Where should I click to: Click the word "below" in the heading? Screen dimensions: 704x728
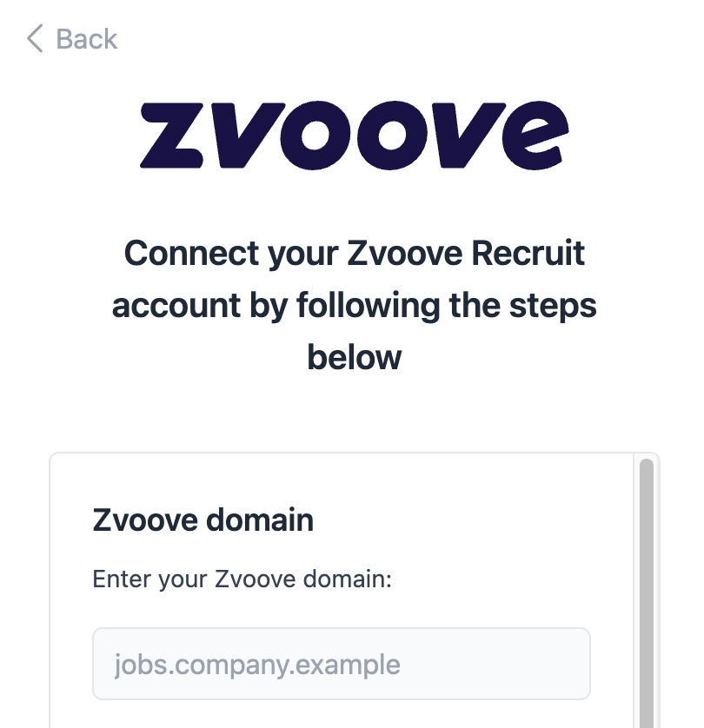354,357
